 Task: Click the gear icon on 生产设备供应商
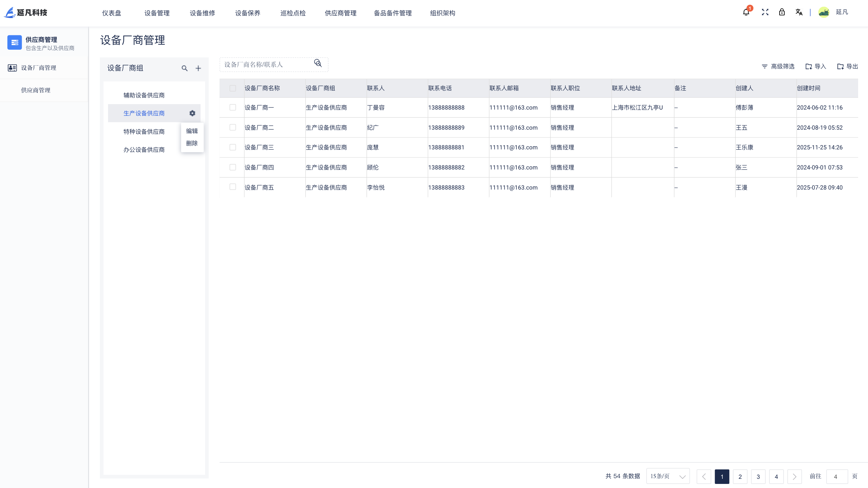click(193, 113)
